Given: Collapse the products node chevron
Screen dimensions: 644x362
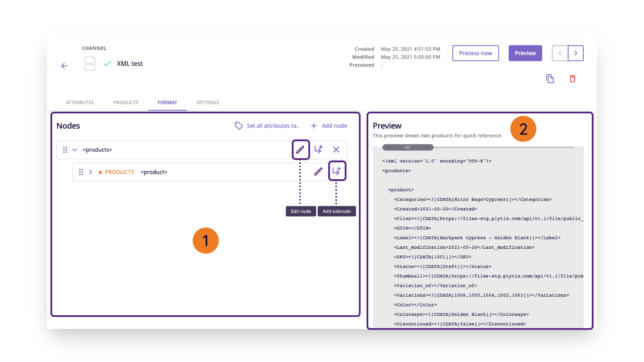Looking at the screenshot, I should 75,149.
